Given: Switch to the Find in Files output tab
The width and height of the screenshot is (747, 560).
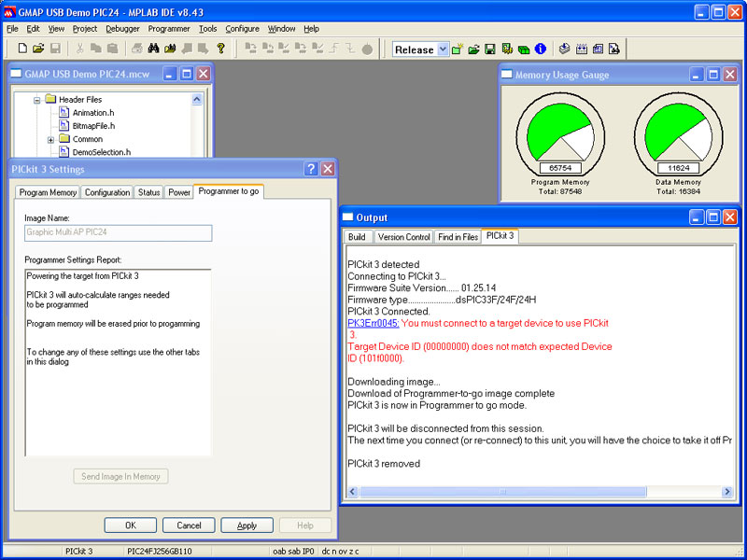Looking at the screenshot, I should pos(458,237).
